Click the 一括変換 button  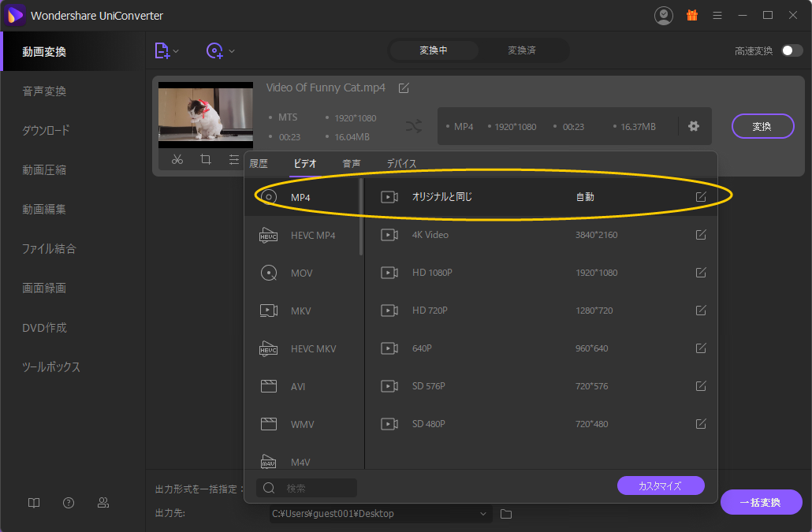click(x=761, y=502)
